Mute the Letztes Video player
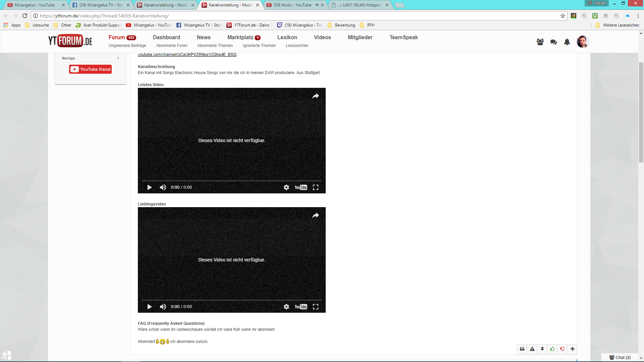 click(163, 187)
